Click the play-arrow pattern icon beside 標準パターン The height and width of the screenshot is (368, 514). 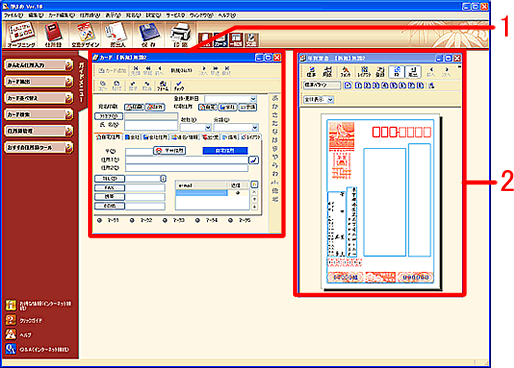[x=348, y=85]
